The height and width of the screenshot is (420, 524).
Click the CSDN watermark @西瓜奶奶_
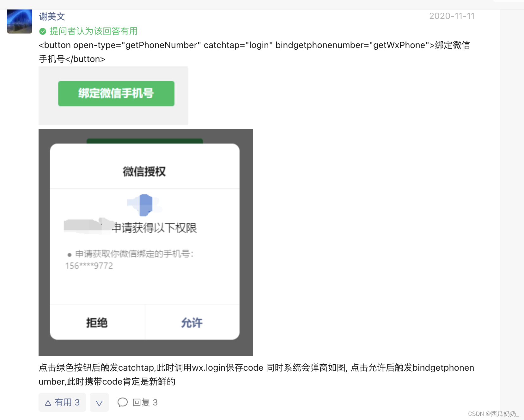[x=494, y=413]
